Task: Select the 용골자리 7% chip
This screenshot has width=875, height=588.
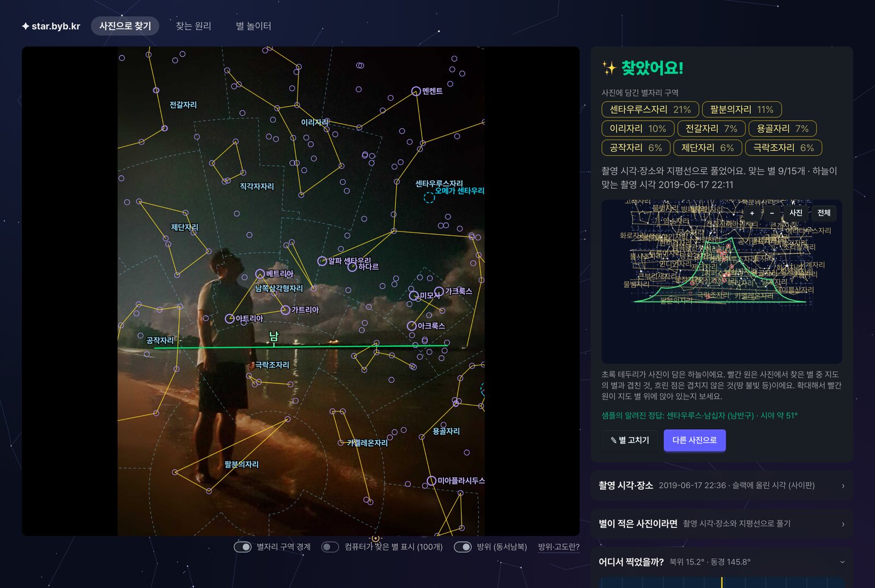Action: coord(783,129)
